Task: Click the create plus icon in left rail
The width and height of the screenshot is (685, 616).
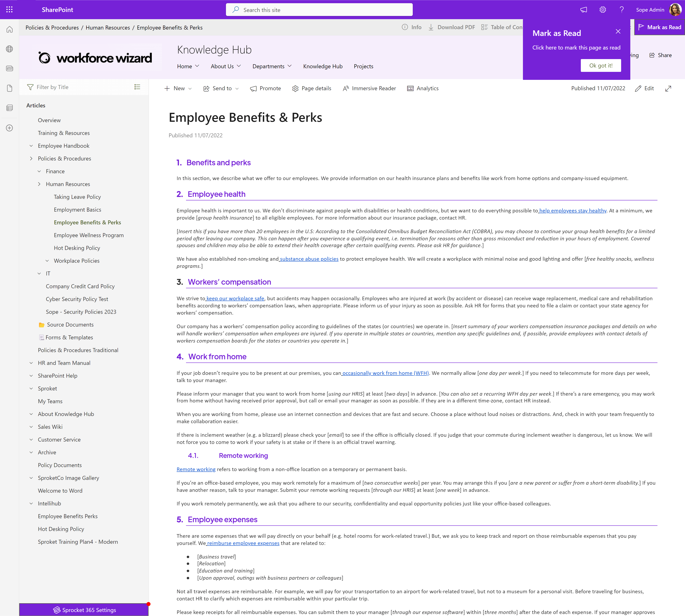Action: 9,128
